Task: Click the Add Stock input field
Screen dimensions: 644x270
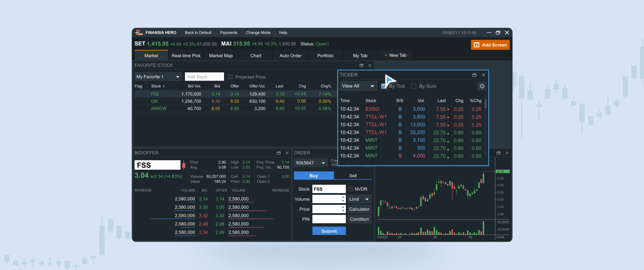Action: [204, 76]
